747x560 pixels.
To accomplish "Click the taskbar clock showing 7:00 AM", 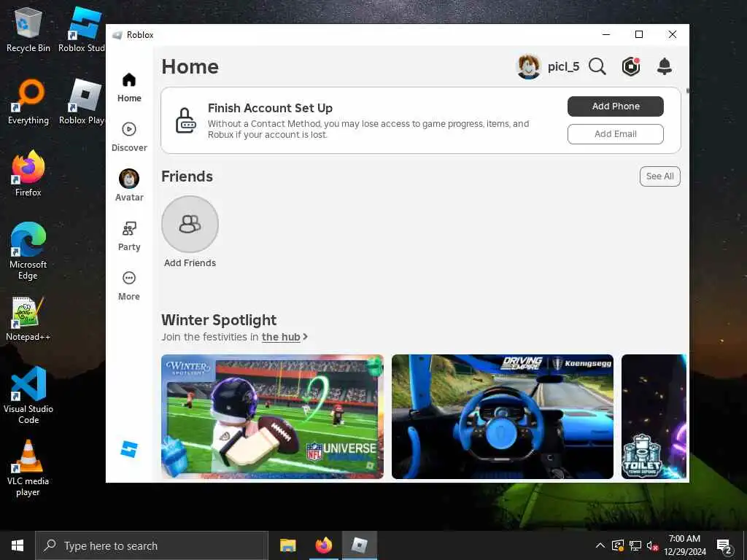I will [684, 545].
